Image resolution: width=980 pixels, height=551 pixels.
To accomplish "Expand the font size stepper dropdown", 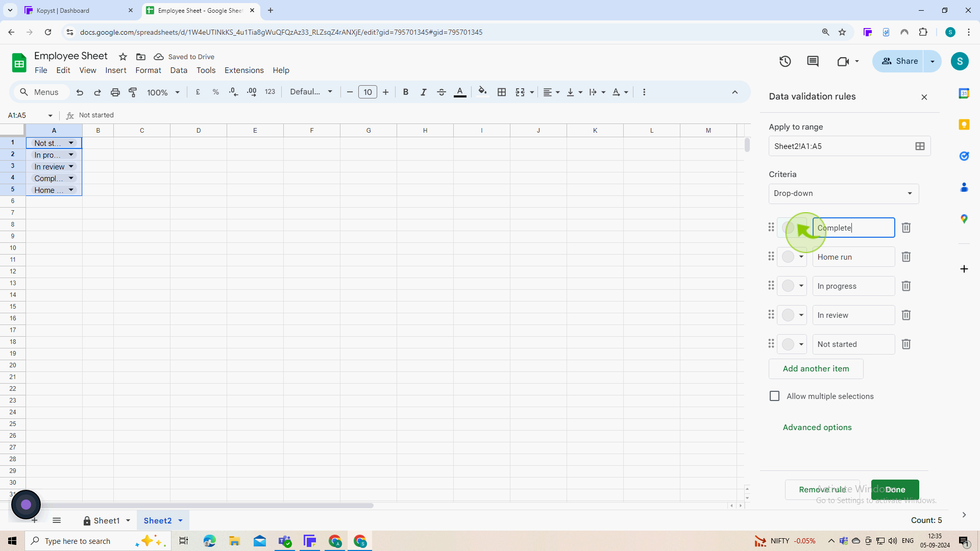I will (368, 91).
